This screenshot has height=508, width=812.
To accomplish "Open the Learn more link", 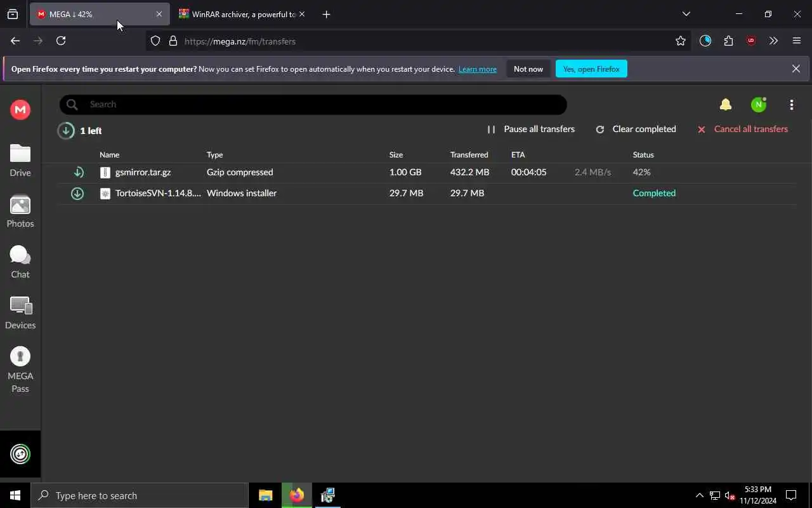I will [478, 69].
